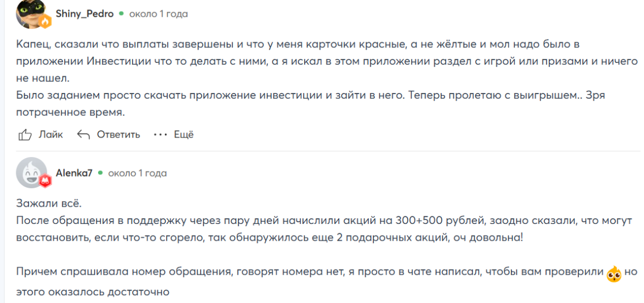The height and width of the screenshot is (303, 644).
Task: Click the green online dot beside Shiny_Pedro
Action: (120, 14)
